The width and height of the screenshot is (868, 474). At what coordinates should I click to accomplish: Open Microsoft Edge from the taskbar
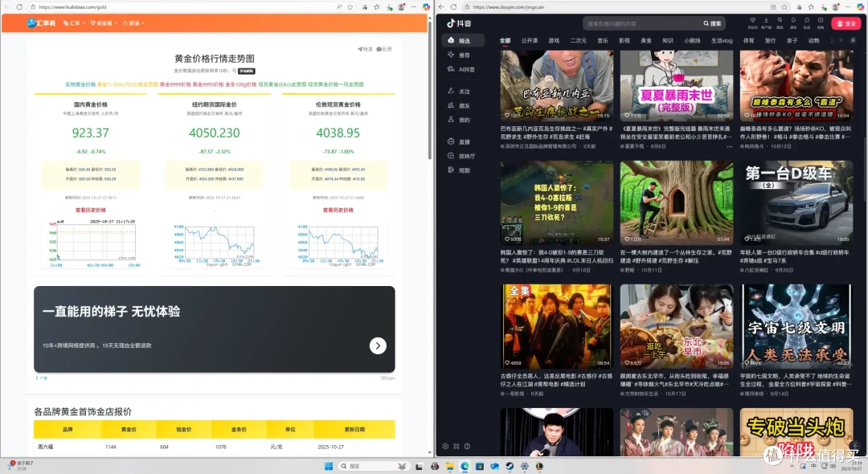click(465, 466)
